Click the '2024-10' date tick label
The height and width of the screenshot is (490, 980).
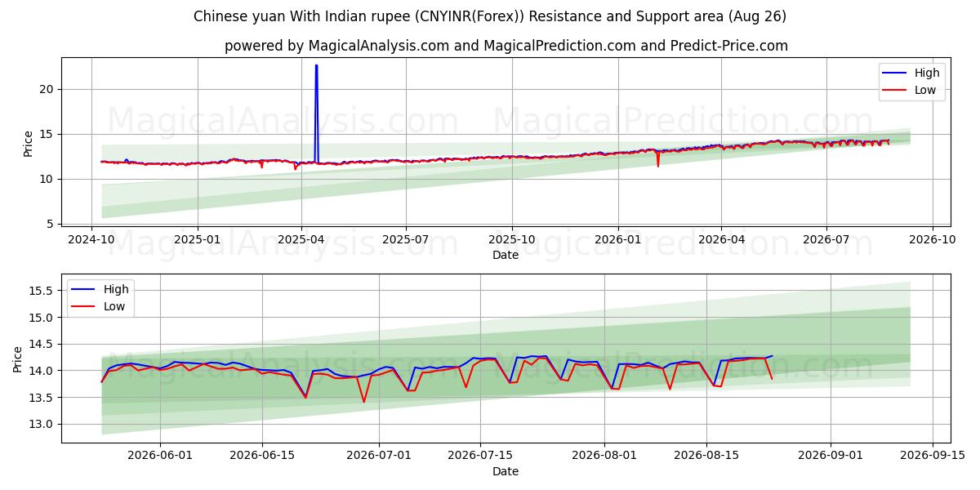[91, 239]
